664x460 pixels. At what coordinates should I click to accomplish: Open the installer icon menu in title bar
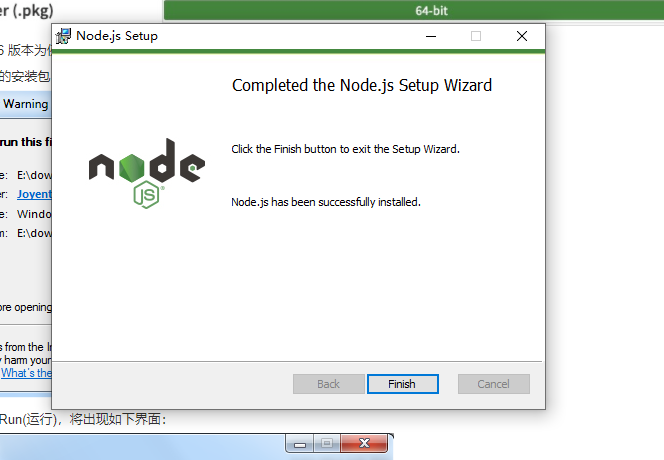64,36
